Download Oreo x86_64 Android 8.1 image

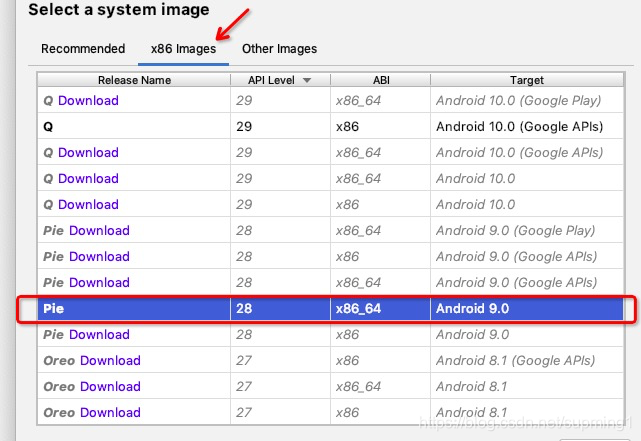click(110, 387)
